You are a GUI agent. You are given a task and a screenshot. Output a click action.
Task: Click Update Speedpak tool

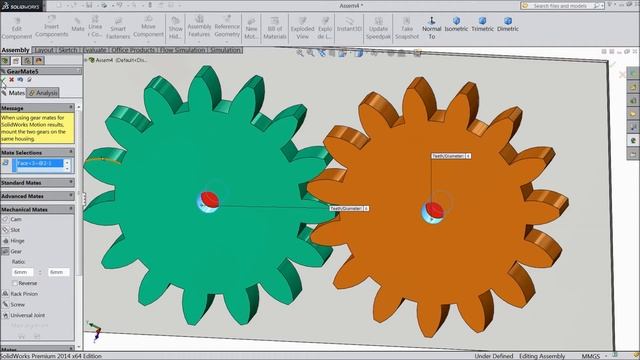[378, 28]
